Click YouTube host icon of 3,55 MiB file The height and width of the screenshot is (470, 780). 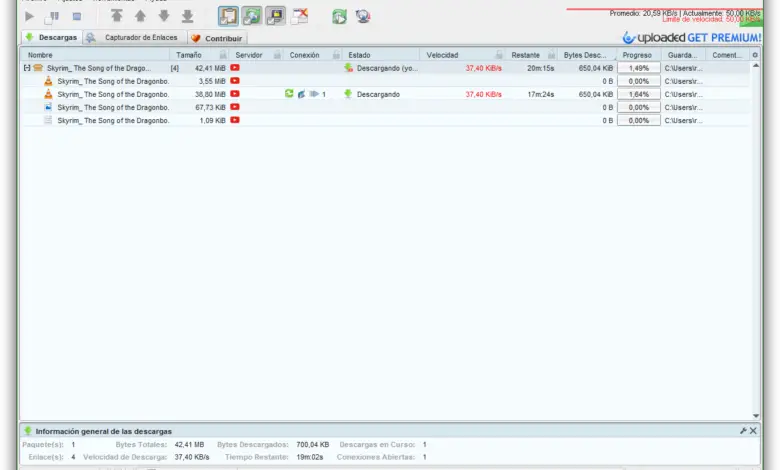click(235, 81)
